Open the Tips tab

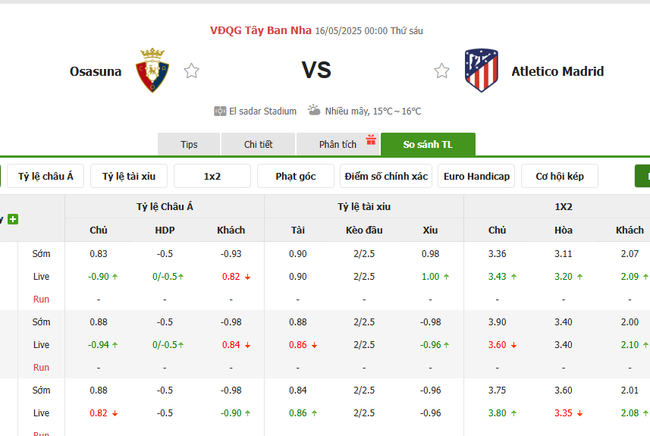coord(189,145)
